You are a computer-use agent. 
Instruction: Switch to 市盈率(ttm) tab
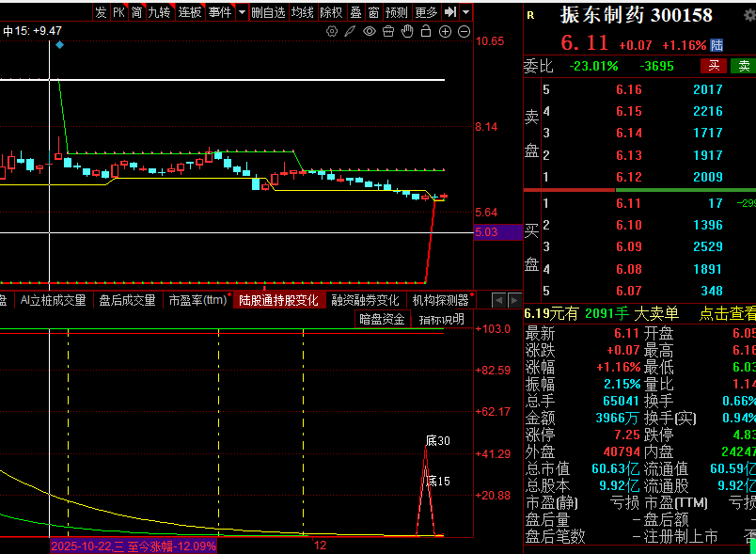click(198, 300)
